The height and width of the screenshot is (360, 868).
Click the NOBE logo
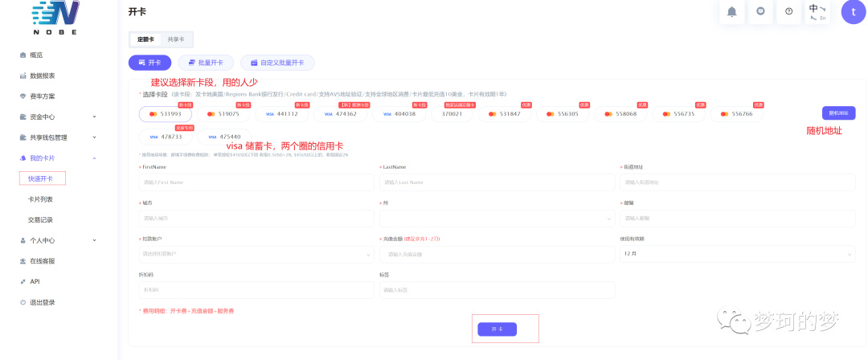coord(55,18)
